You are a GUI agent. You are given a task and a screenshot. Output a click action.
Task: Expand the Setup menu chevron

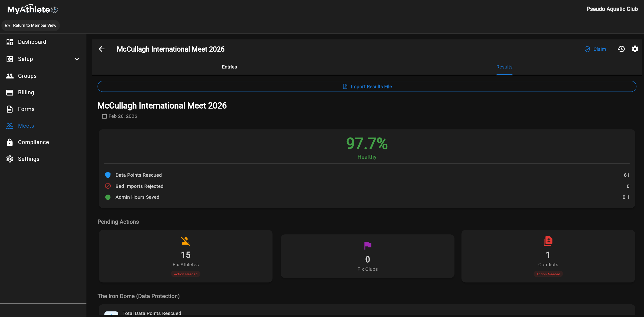point(77,59)
